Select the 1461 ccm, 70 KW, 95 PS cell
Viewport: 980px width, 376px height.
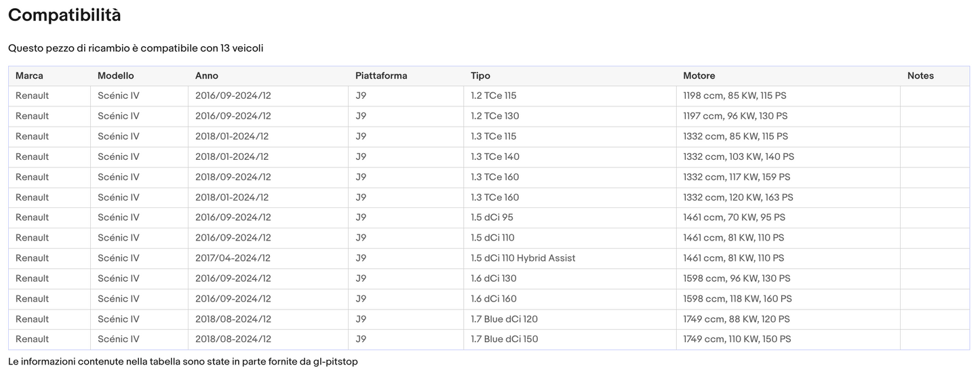734,217
